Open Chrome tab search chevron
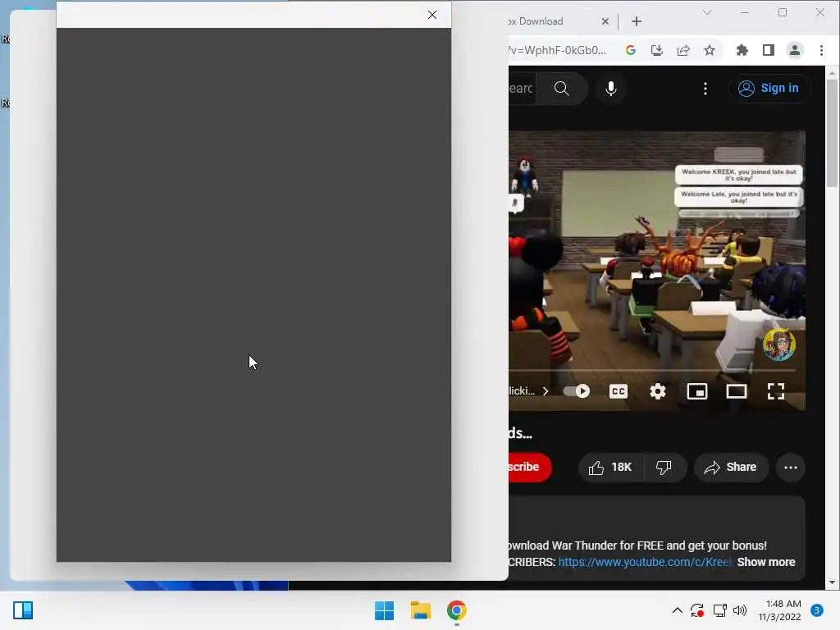This screenshot has width=840, height=630. coord(707,12)
